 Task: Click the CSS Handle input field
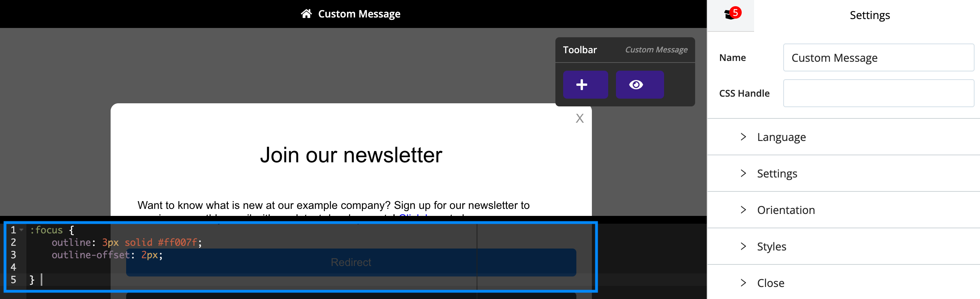point(878,93)
